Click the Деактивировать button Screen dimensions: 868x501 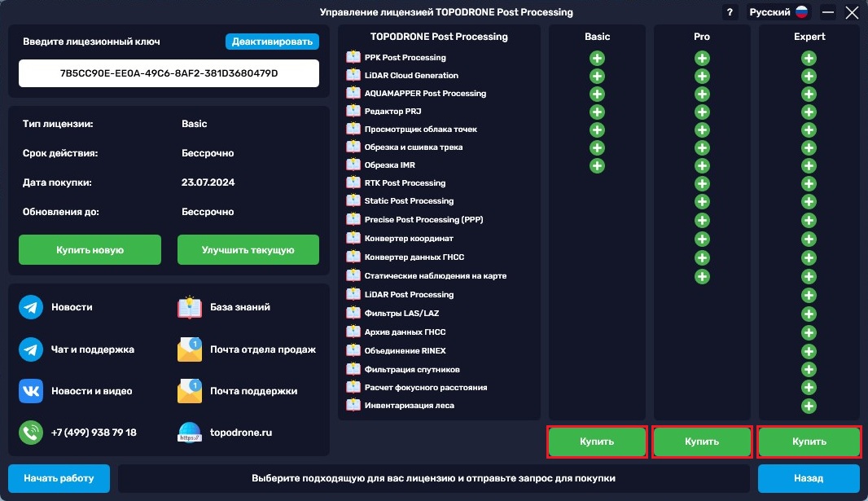pos(272,42)
